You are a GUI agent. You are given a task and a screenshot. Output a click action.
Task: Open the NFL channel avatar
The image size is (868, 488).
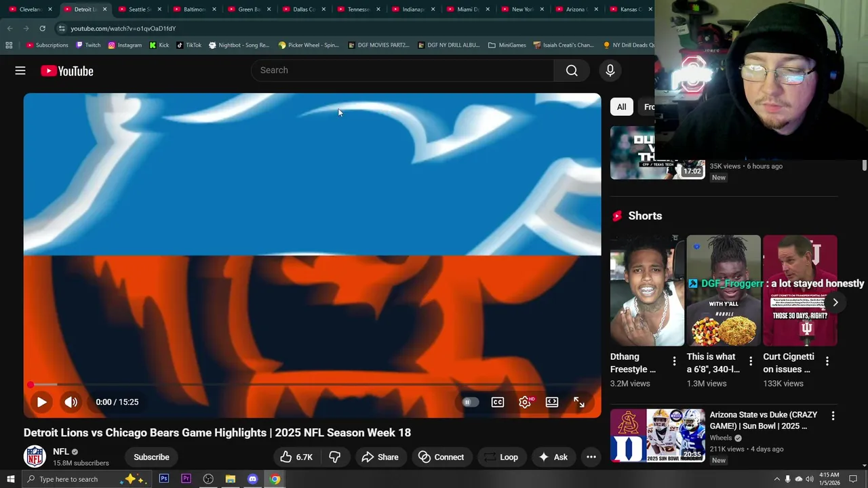(35, 456)
